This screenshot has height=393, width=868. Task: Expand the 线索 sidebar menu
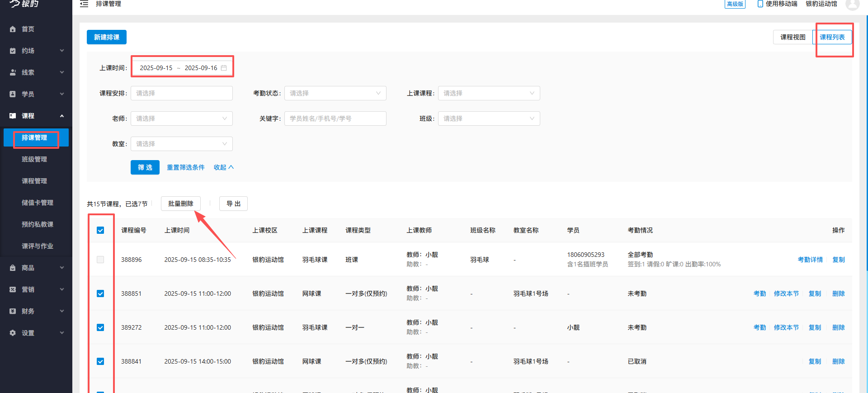coord(62,72)
